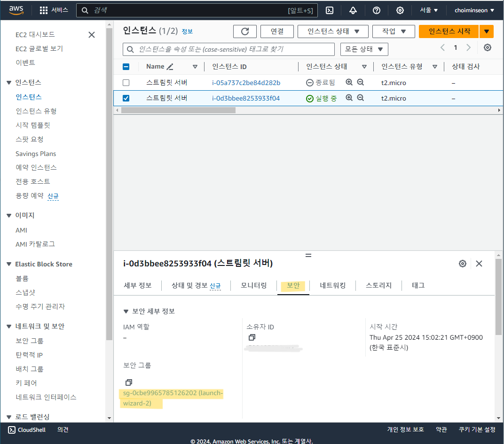Close the EC2 sidebar navigation
Screen dimensions: 504x444
[x=92, y=35]
